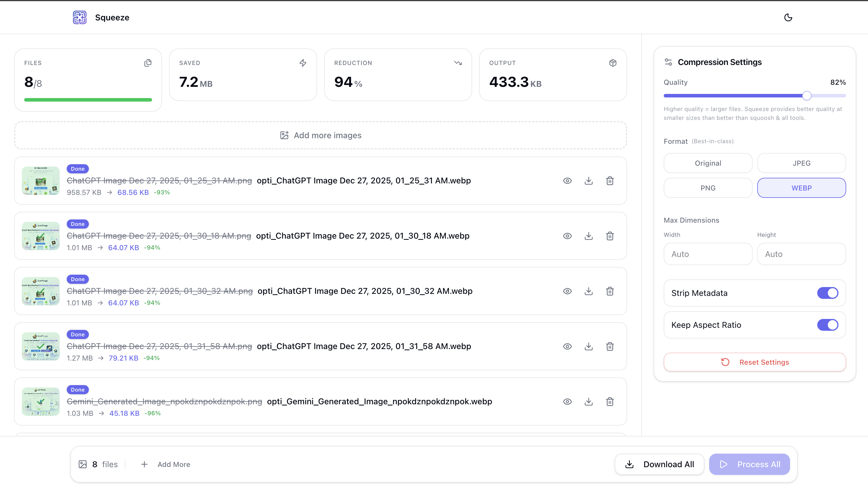The height and width of the screenshot is (492, 868).
Task: Click the Process All button
Action: (749, 464)
